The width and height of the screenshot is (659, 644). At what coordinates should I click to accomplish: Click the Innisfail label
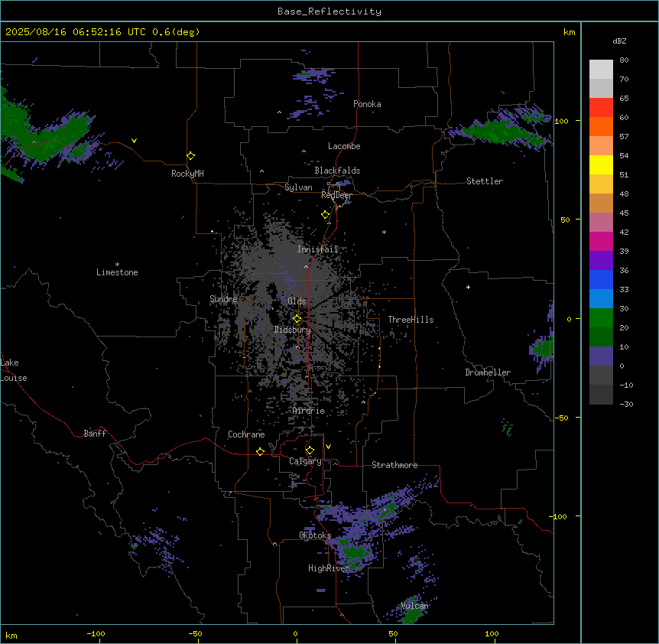318,249
